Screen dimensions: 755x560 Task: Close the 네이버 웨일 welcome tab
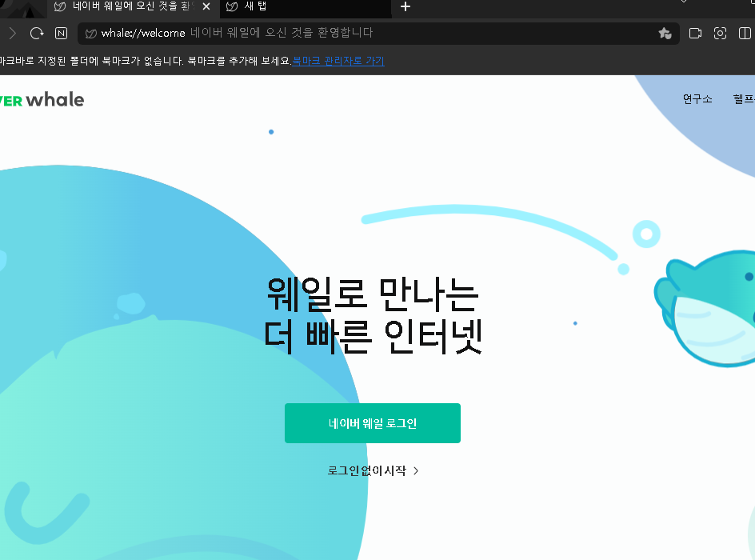(206, 6)
